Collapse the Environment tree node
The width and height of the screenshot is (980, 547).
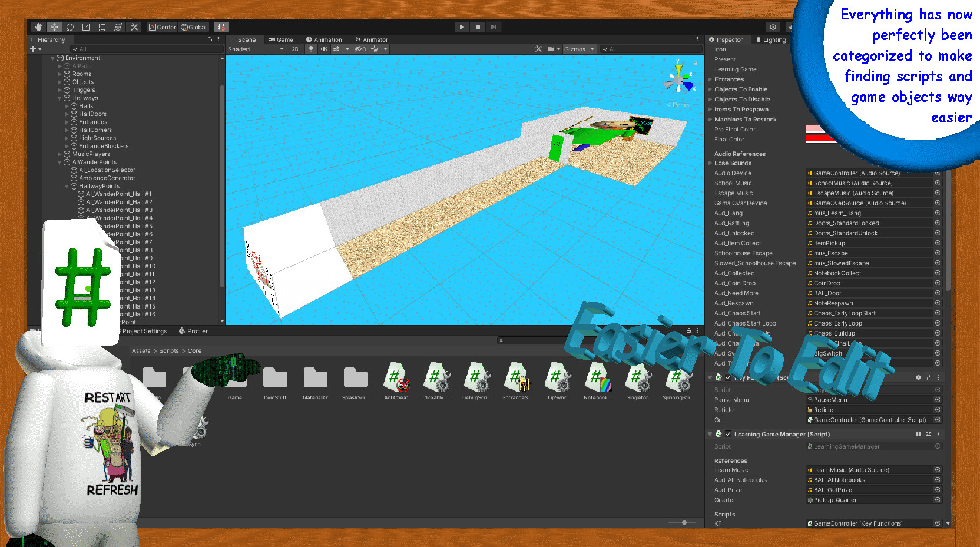tap(52, 58)
